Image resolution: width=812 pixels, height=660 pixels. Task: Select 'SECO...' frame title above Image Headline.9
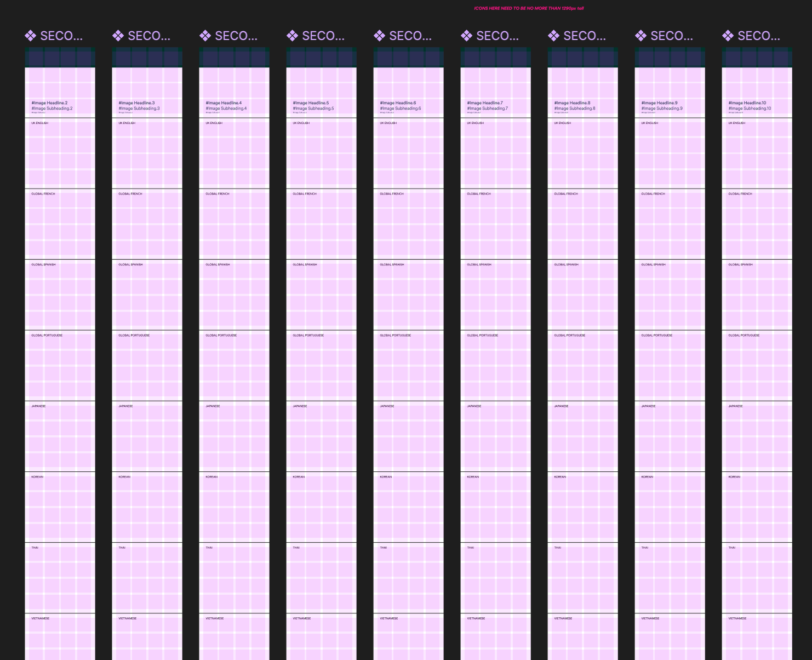coord(672,36)
